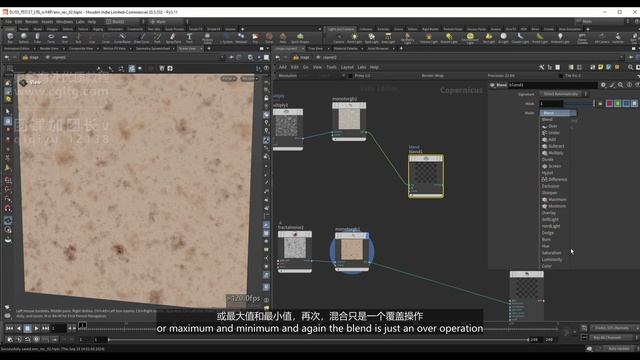The height and width of the screenshot is (360, 640).
Task: Select the L-System shelf tool
Action: point(226,38)
